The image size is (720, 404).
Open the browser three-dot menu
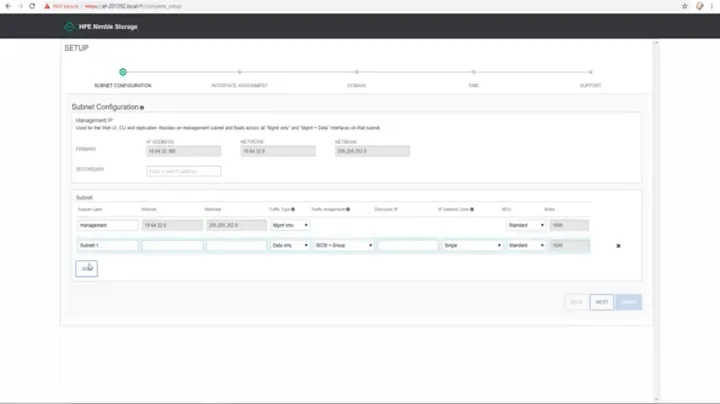712,6
